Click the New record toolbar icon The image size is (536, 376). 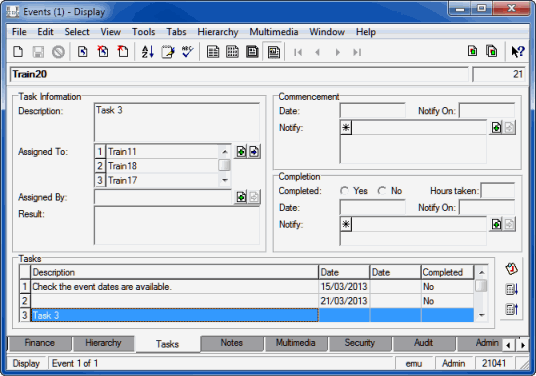pos(18,52)
